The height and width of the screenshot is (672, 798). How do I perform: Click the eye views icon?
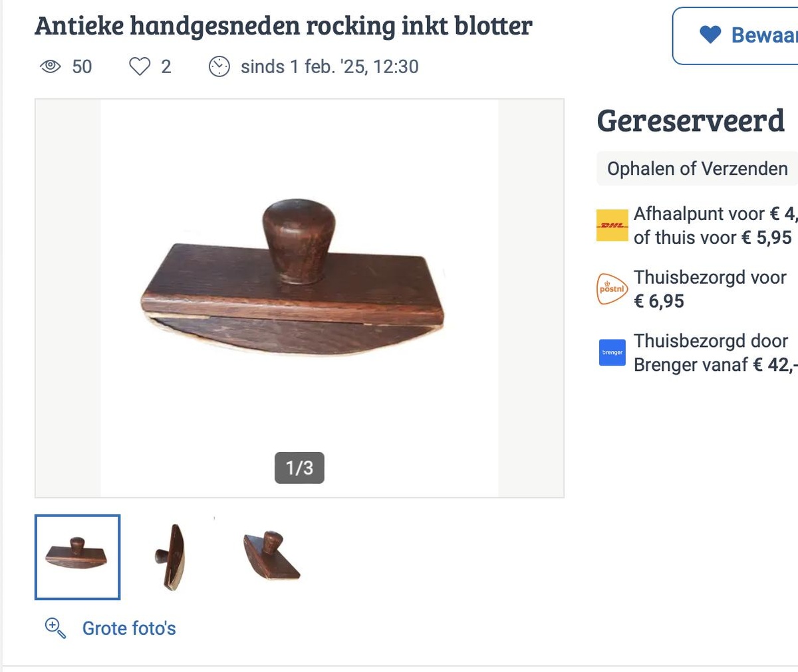tap(51, 66)
